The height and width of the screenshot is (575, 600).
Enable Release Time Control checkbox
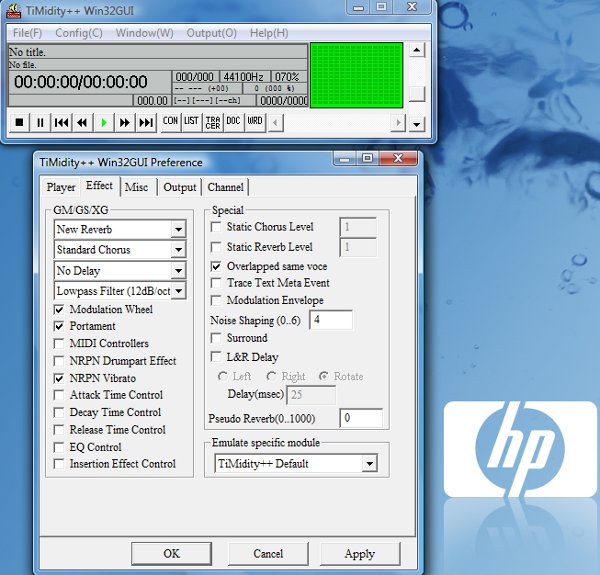point(59,430)
